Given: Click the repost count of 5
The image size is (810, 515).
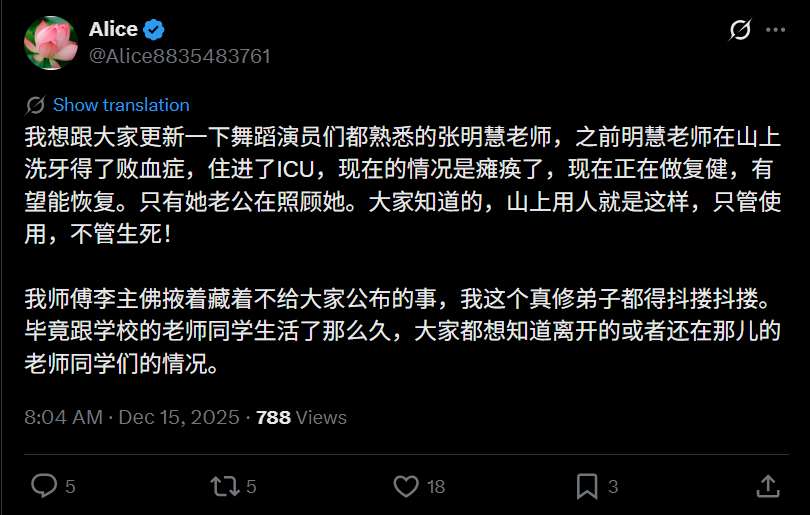Looking at the screenshot, I should click(251, 487).
